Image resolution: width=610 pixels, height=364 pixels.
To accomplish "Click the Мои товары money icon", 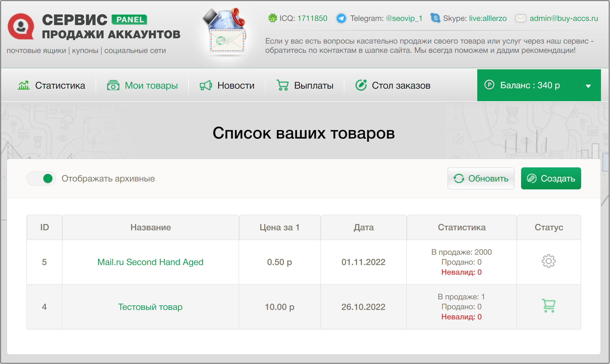I will (113, 85).
